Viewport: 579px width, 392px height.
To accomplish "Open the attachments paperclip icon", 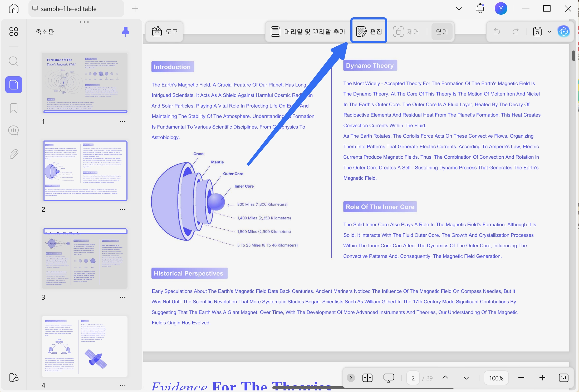I will coord(14,154).
